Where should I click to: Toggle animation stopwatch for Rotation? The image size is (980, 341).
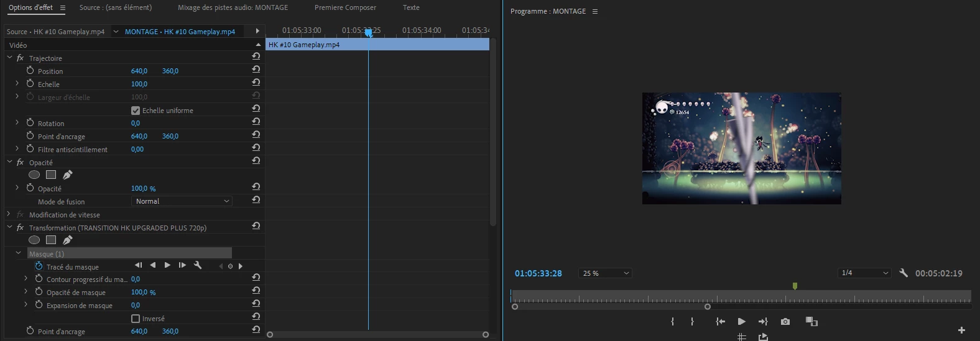(x=30, y=122)
